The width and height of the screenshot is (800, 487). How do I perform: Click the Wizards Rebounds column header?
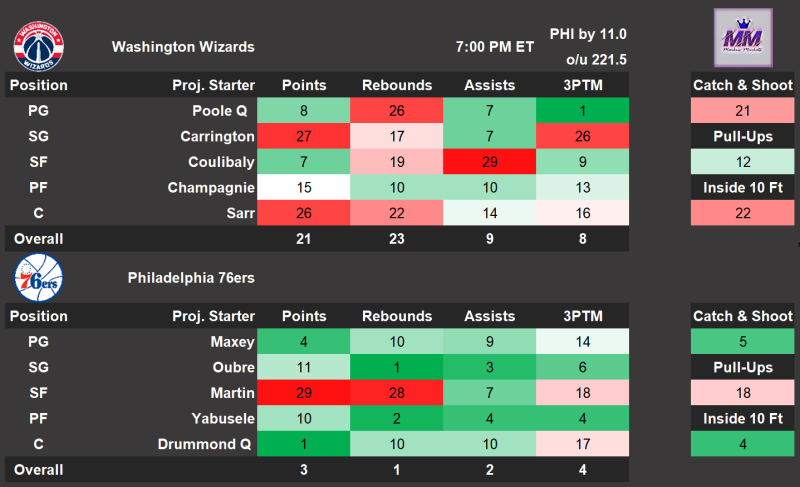[397, 85]
